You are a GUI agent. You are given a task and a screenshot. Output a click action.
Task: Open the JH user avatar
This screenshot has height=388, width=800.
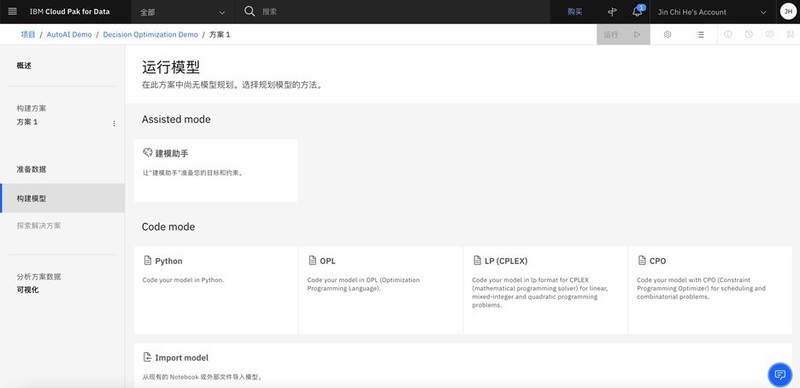(788, 12)
